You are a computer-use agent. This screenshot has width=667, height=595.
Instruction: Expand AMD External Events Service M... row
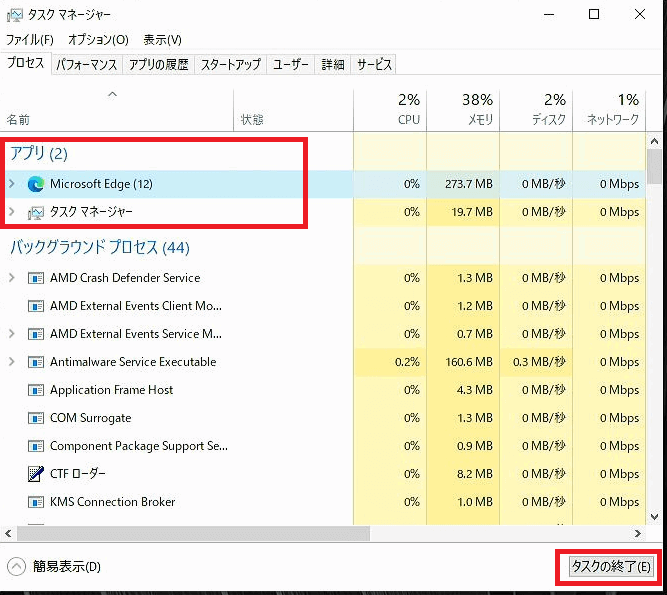12,334
